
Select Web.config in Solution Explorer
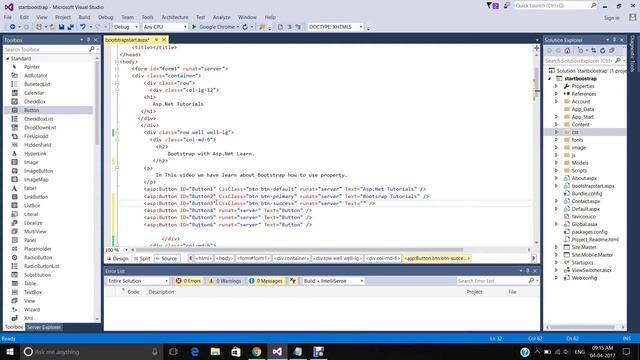[x=584, y=278]
